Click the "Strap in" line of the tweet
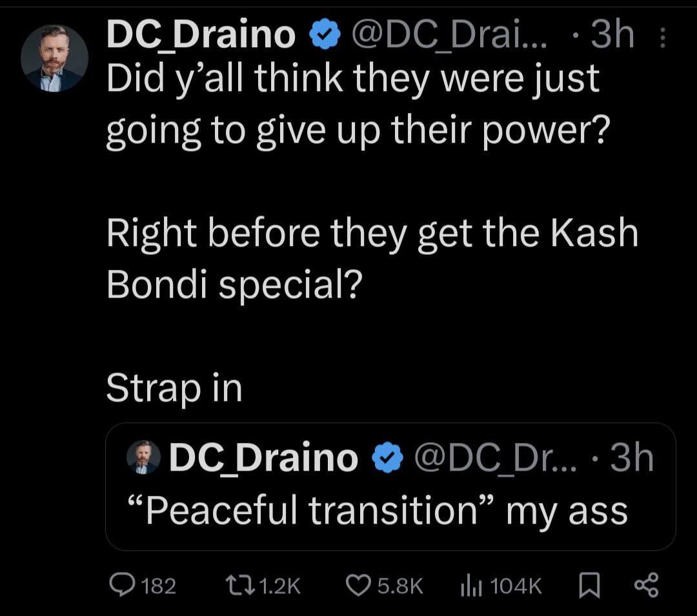Viewport: 697px width, 616px height. pos(174,389)
